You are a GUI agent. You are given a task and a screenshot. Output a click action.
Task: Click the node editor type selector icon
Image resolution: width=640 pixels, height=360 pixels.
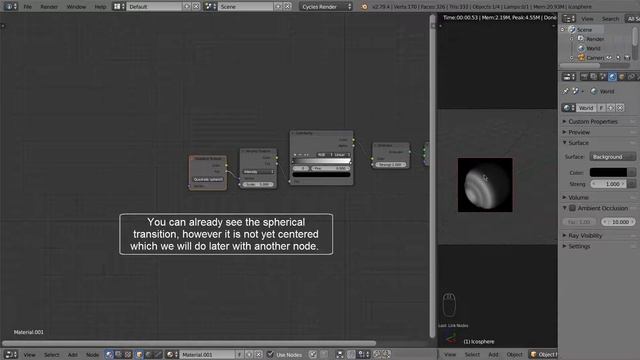click(x=11, y=355)
